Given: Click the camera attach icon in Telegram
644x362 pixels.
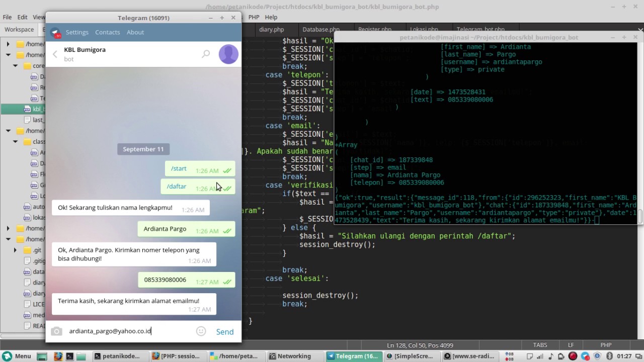Looking at the screenshot, I should pyautogui.click(x=57, y=331).
